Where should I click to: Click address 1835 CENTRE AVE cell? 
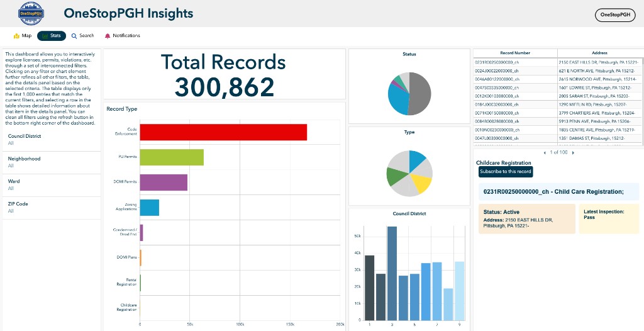[601, 130]
